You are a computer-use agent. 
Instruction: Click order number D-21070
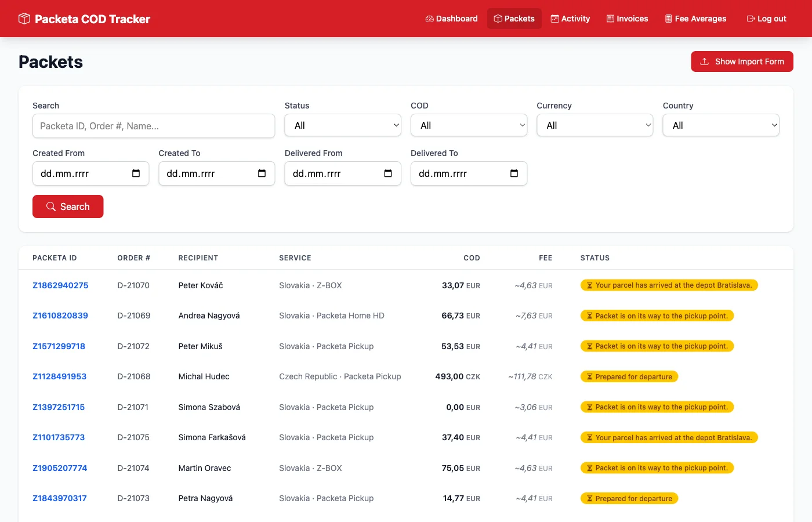133,285
